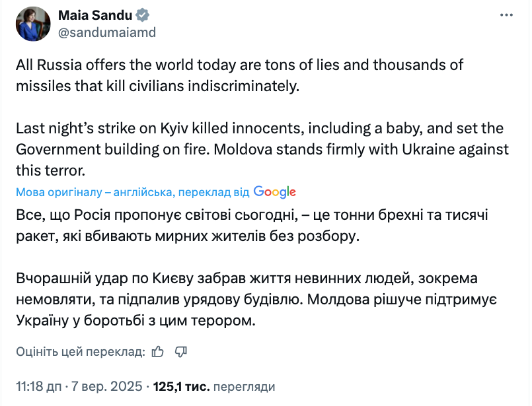The width and height of the screenshot is (532, 406).
Task: Click the display name Maia Sandu
Action: pyautogui.click(x=93, y=15)
